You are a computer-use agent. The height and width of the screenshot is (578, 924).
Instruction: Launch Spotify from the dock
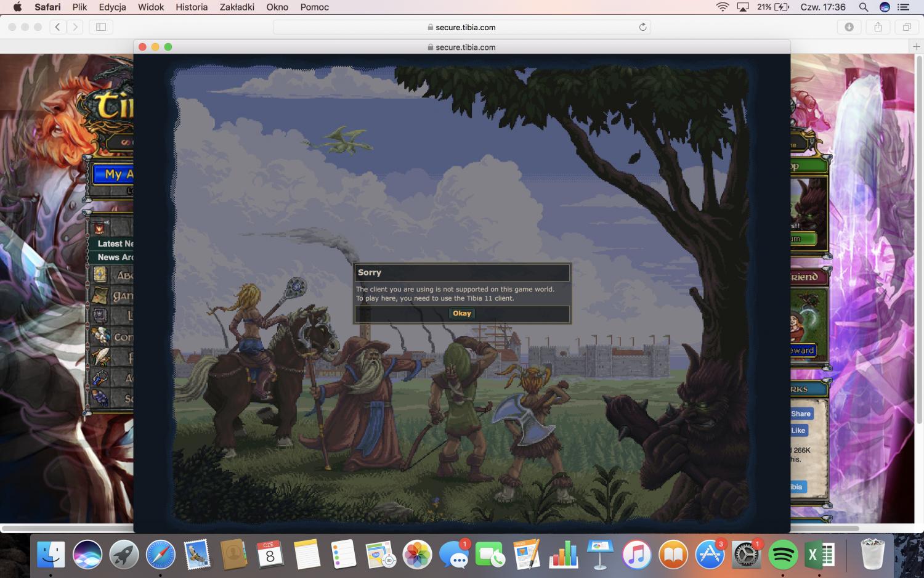point(782,555)
